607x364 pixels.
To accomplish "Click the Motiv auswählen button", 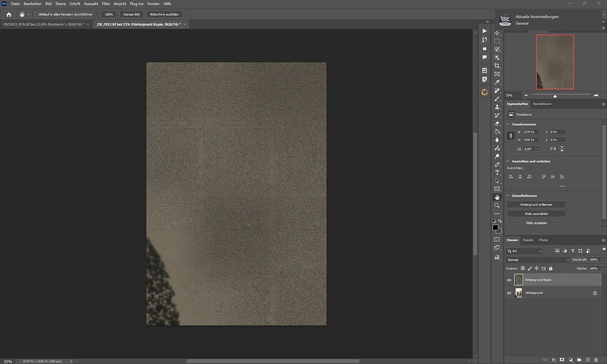I will (536, 213).
